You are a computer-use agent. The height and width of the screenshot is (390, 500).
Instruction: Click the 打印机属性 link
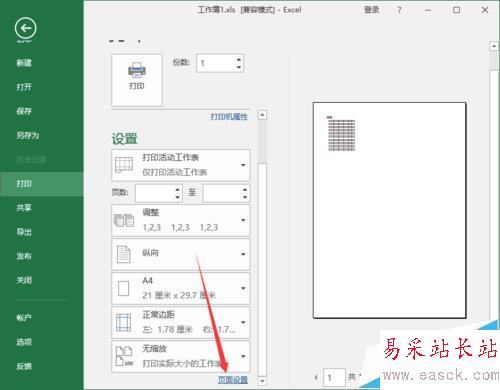(x=229, y=117)
